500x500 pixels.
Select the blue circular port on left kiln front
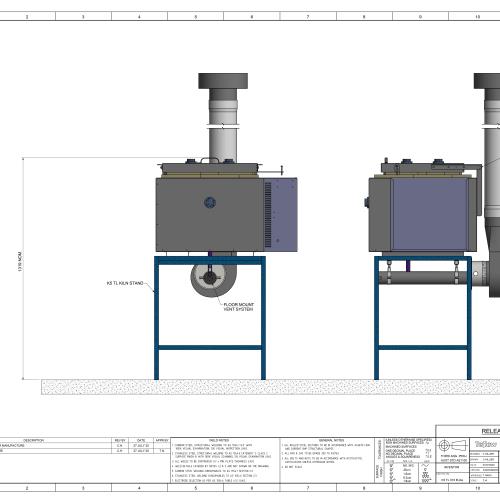[210, 202]
